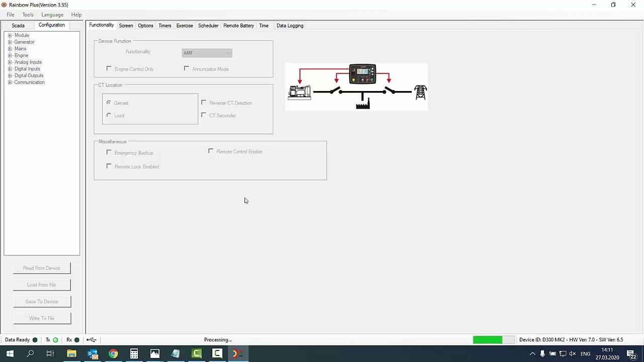Click the Data Ready indicator light

point(35,340)
